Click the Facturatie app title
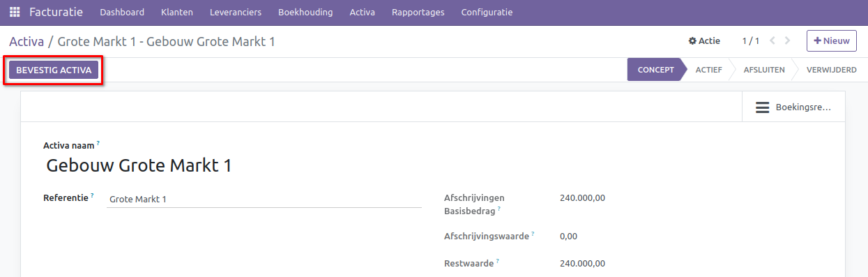The width and height of the screenshot is (868, 277). (56, 12)
